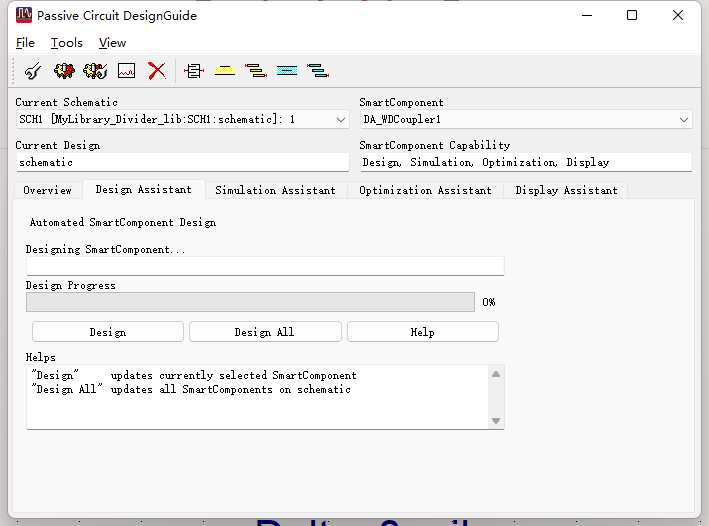
Task: Maximize the Passive Circuit DesignGuide window
Action: coord(632,15)
